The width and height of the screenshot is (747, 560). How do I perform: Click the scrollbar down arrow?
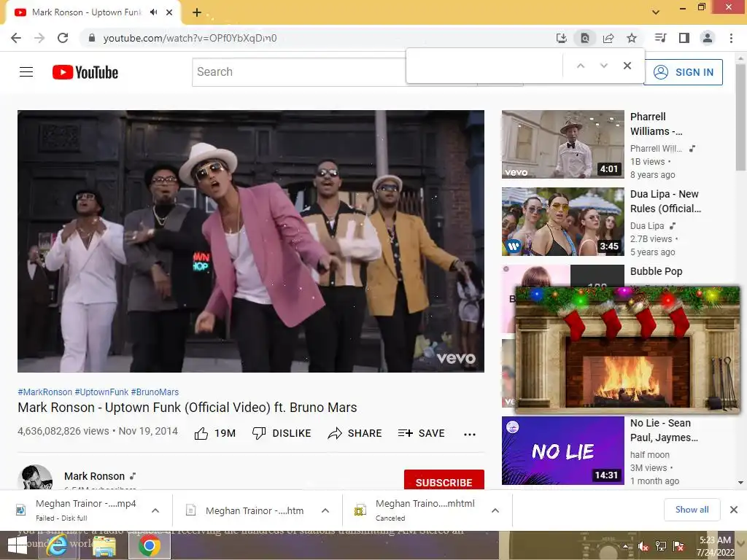(741, 483)
